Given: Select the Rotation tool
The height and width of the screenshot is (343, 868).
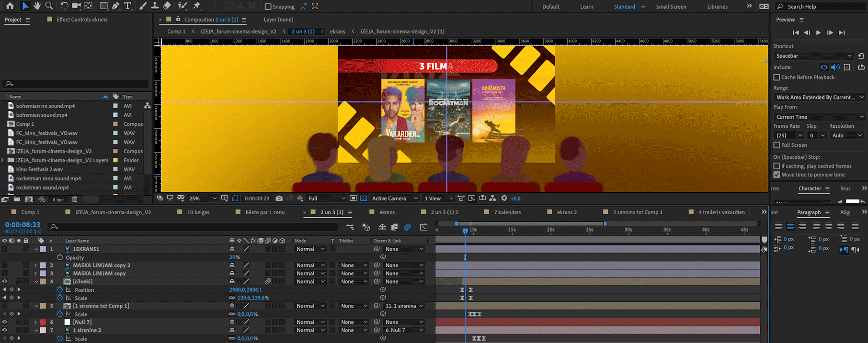Looking at the screenshot, I should tap(64, 6).
